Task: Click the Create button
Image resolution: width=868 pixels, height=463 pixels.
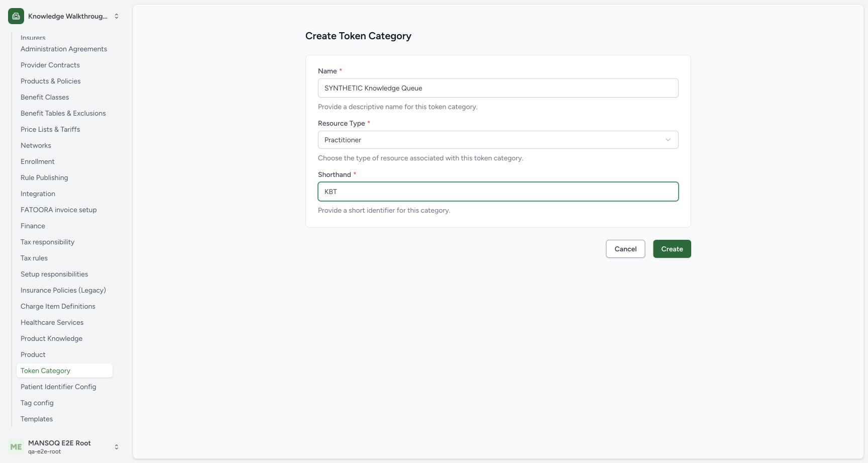Action: pos(672,249)
